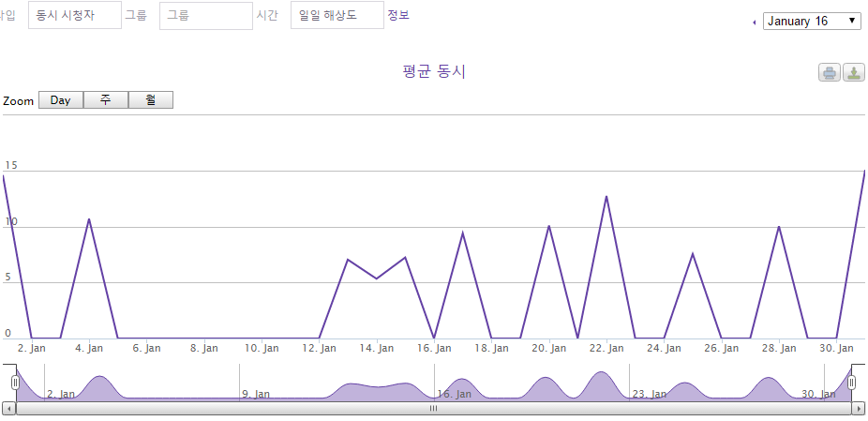Click the print chart icon
Image resolution: width=868 pixels, height=421 pixels.
829,73
